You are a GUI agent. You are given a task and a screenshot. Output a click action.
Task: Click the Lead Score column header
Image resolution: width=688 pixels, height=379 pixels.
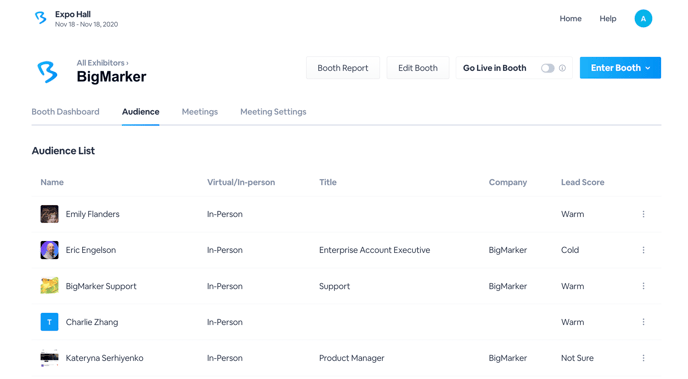[x=582, y=182]
